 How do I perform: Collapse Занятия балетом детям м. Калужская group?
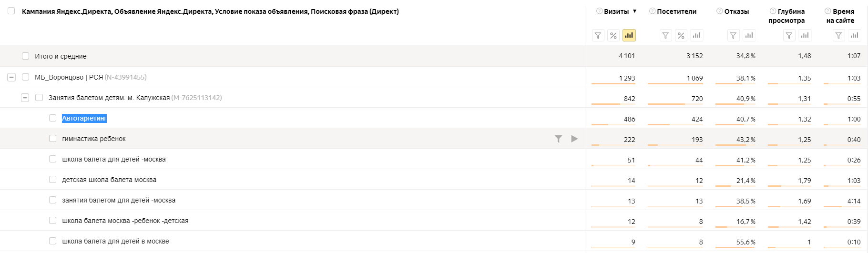tap(25, 97)
